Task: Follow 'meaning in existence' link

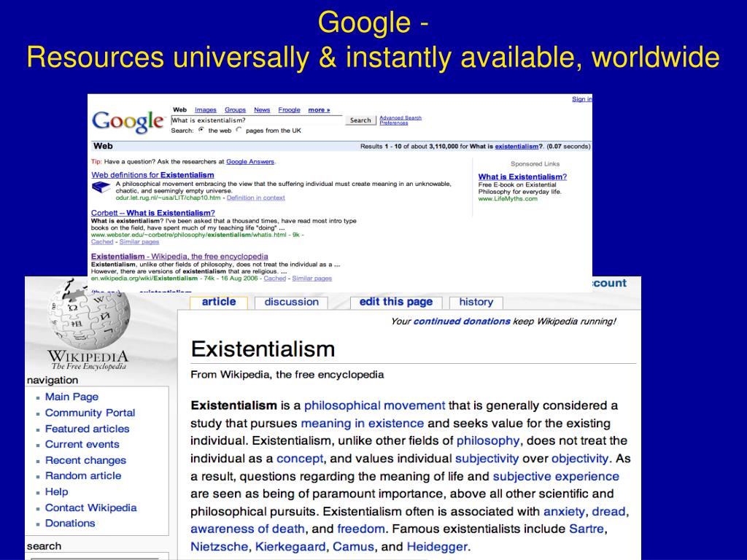Action: click(362, 424)
